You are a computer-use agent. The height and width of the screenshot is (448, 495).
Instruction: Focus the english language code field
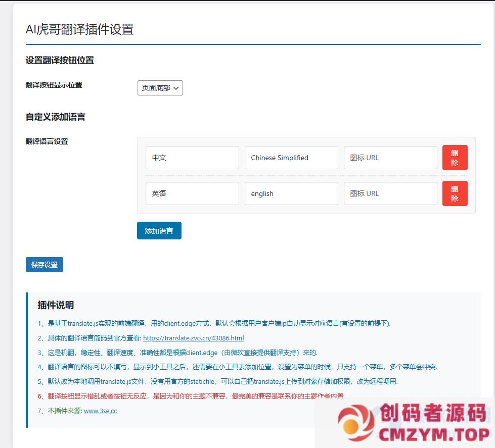291,193
